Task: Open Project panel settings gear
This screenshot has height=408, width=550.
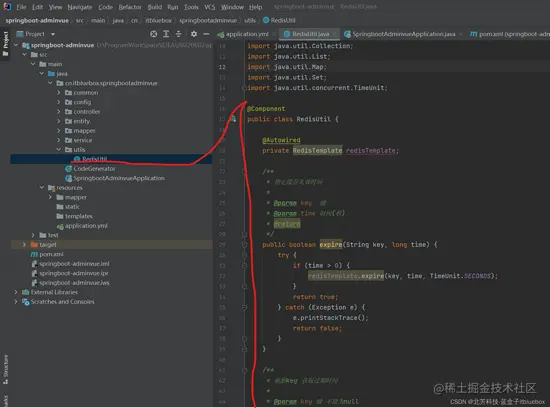Action: (194, 34)
